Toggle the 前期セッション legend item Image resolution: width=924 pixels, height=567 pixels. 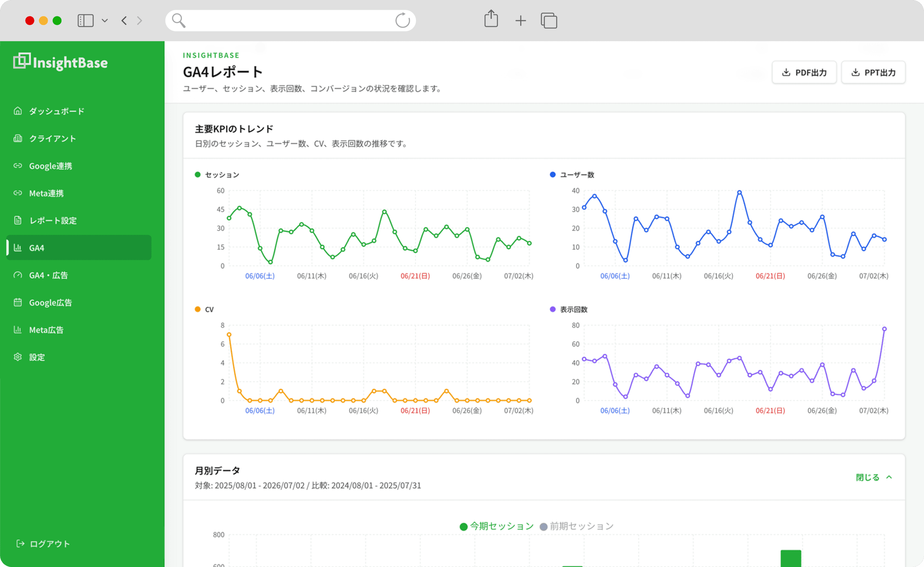point(576,527)
